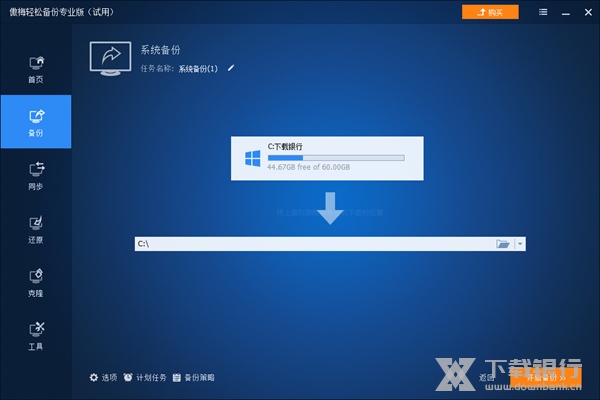Edit task name with the pencil icon
The image size is (600, 400).
click(231, 68)
